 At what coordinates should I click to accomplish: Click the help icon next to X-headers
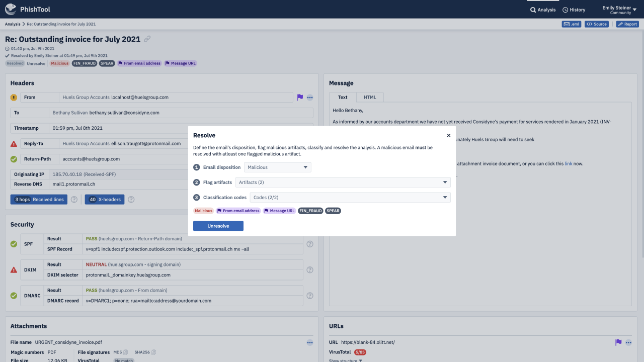click(131, 200)
